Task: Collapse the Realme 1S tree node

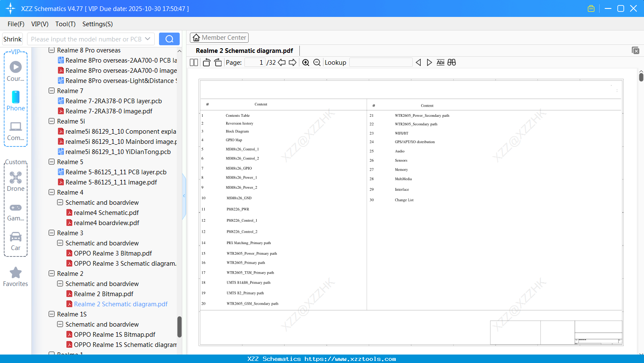Action: tap(52, 314)
